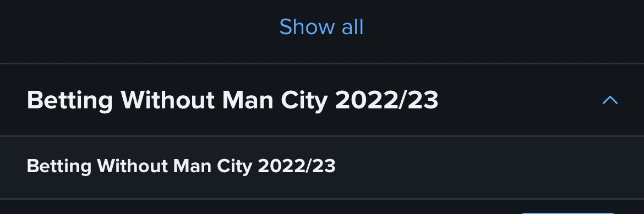Open the Betting Without Man City 2022/23 sub-market row
The height and width of the screenshot is (214, 644).
tap(322, 167)
